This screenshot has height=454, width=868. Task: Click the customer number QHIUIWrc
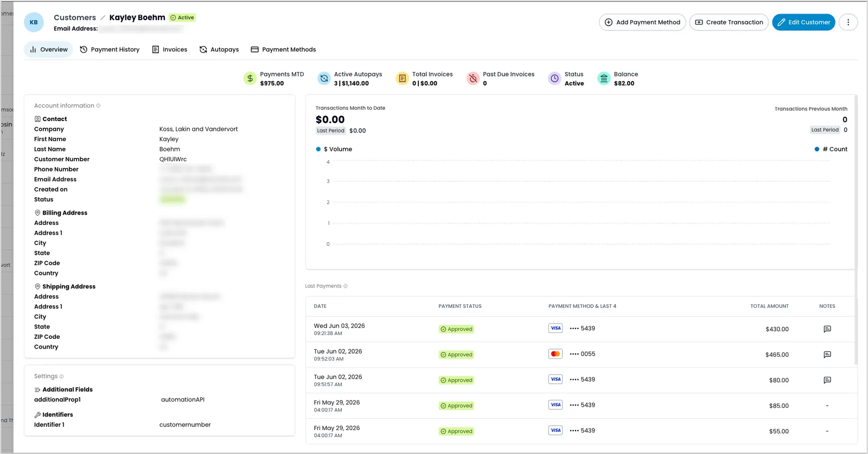point(173,160)
